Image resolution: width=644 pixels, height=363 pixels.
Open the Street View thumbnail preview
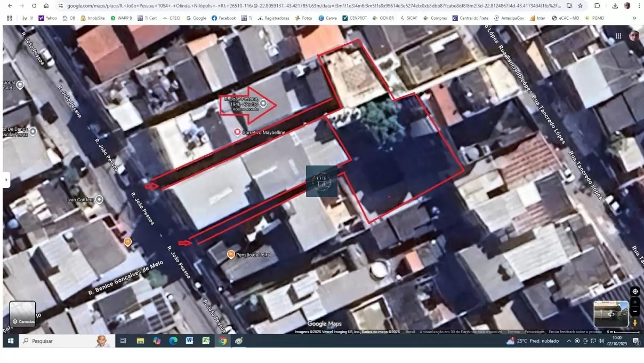point(611,314)
